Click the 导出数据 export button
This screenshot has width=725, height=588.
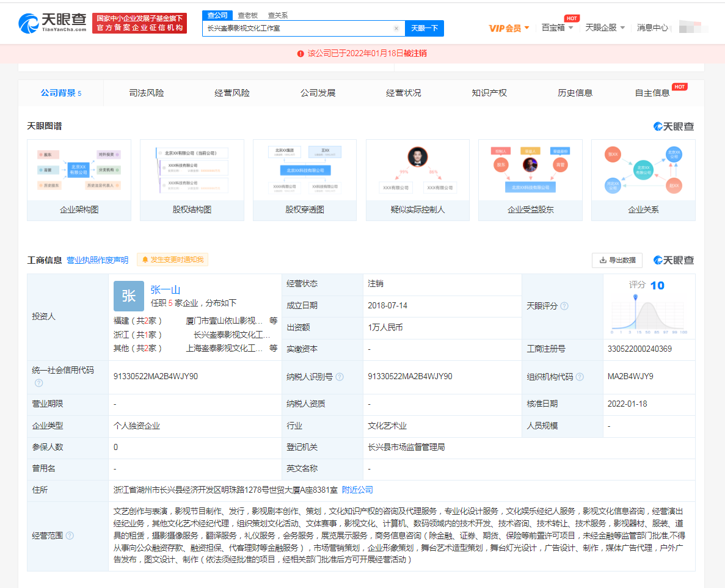617,260
